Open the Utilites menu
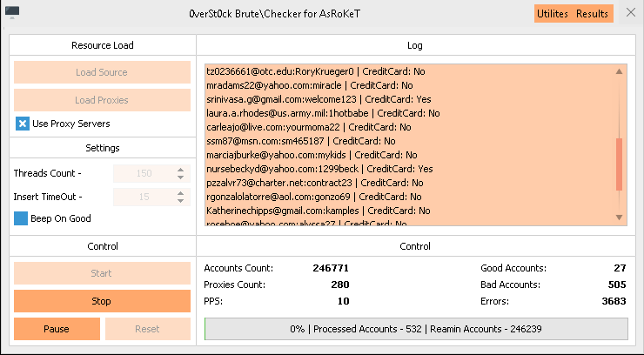 (x=553, y=14)
